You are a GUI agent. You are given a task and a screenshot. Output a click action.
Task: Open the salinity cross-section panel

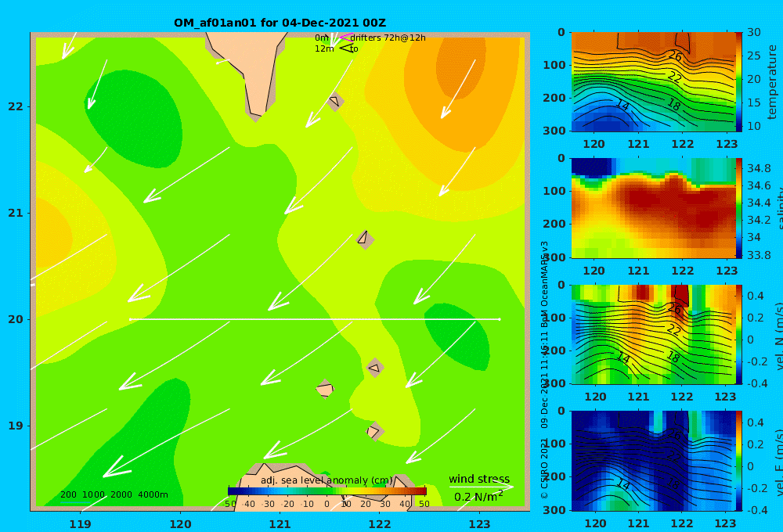click(x=653, y=208)
